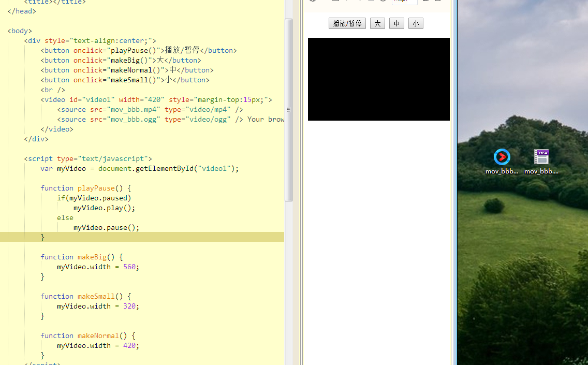Click the video id="video1" tag line
Image resolution: width=588 pixels, height=365 pixels.
tap(156, 100)
